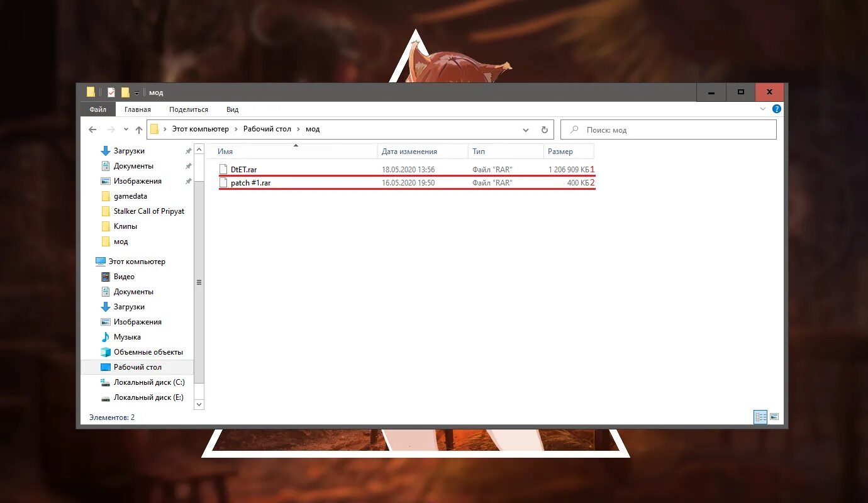This screenshot has height=503, width=868.
Task: Open the Главная ribbon tab
Action: [x=137, y=109]
